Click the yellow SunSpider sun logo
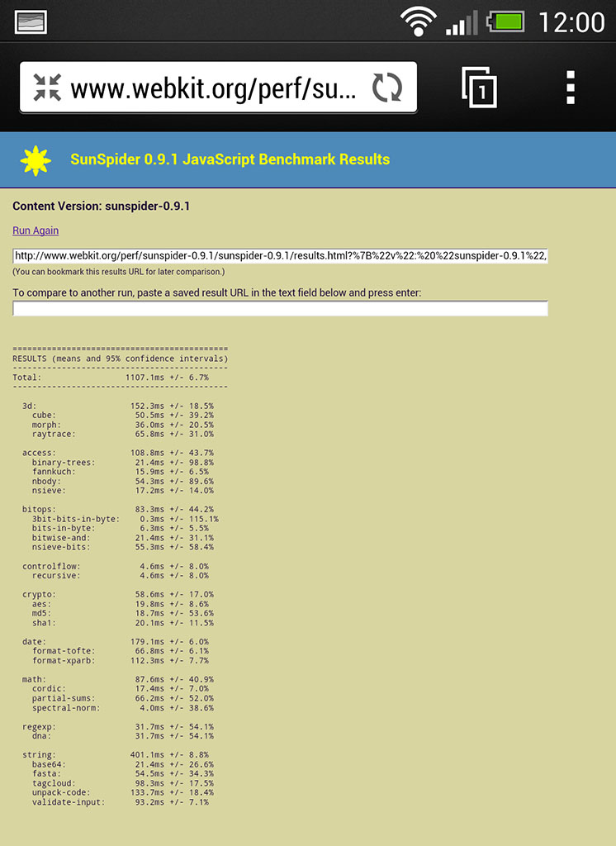 pyautogui.click(x=36, y=160)
